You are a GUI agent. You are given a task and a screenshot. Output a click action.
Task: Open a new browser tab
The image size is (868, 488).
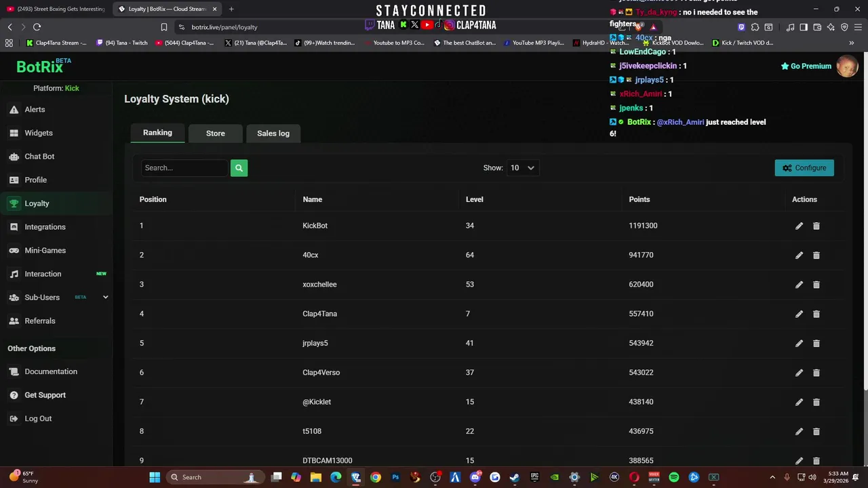(231, 9)
